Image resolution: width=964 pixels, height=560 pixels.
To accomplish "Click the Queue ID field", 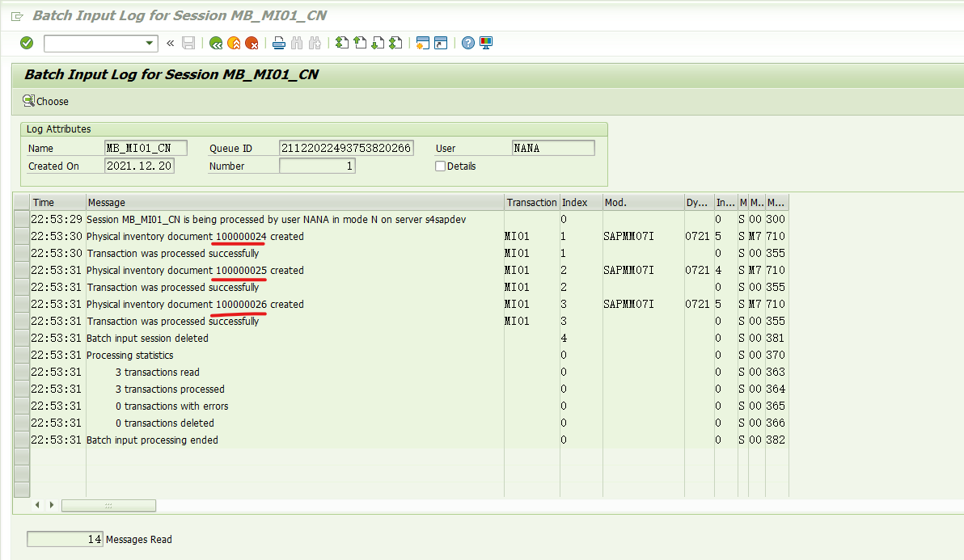I will click(x=346, y=148).
